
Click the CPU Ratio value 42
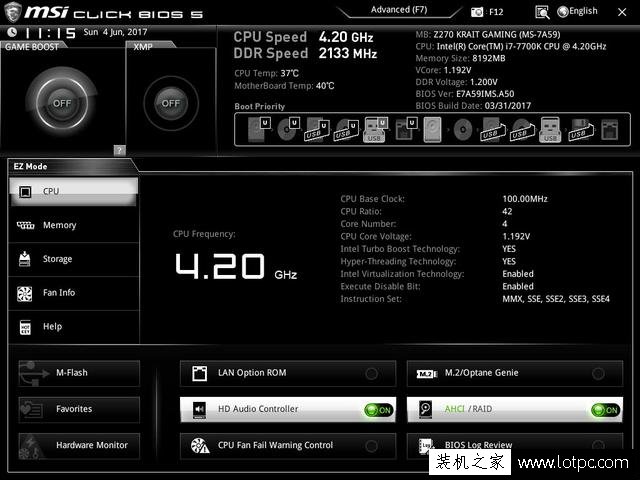point(507,211)
